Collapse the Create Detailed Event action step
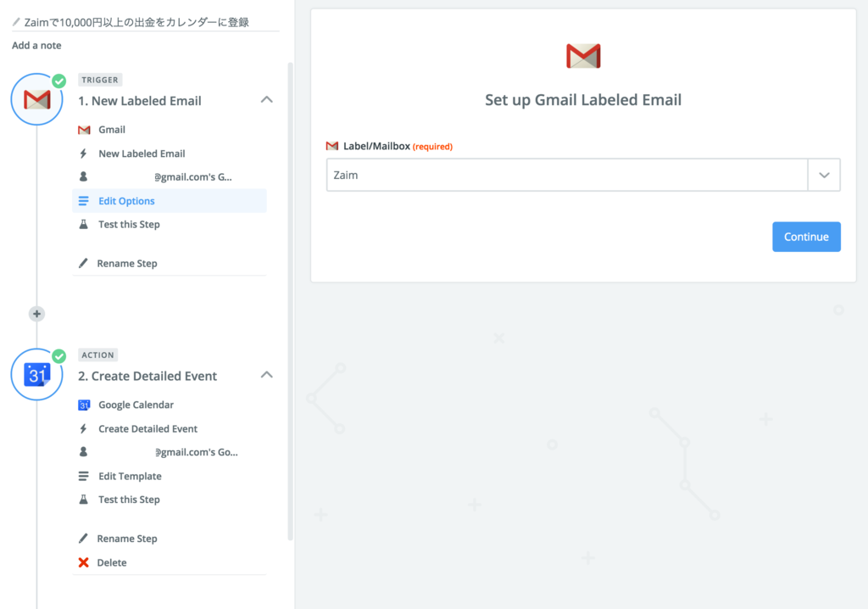 point(267,375)
